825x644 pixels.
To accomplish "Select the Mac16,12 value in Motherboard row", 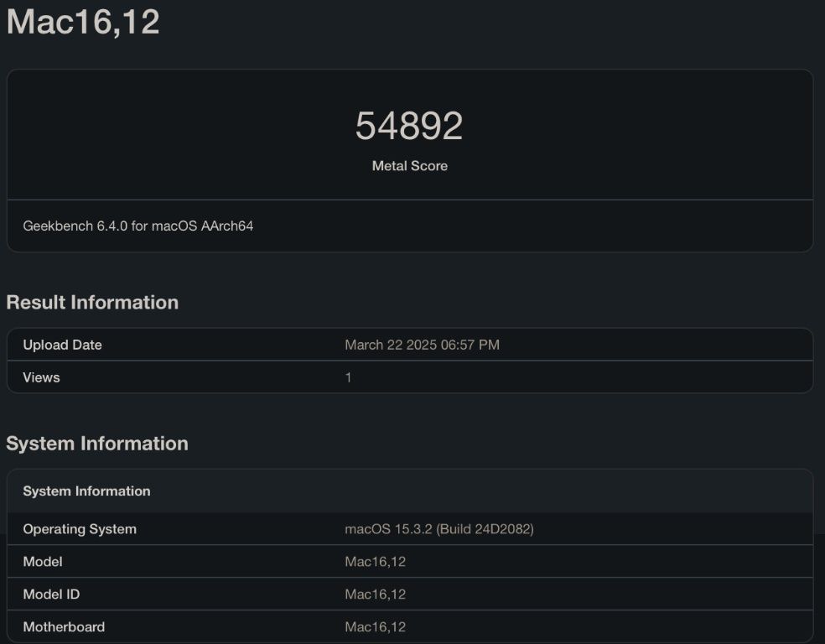I will 375,626.
